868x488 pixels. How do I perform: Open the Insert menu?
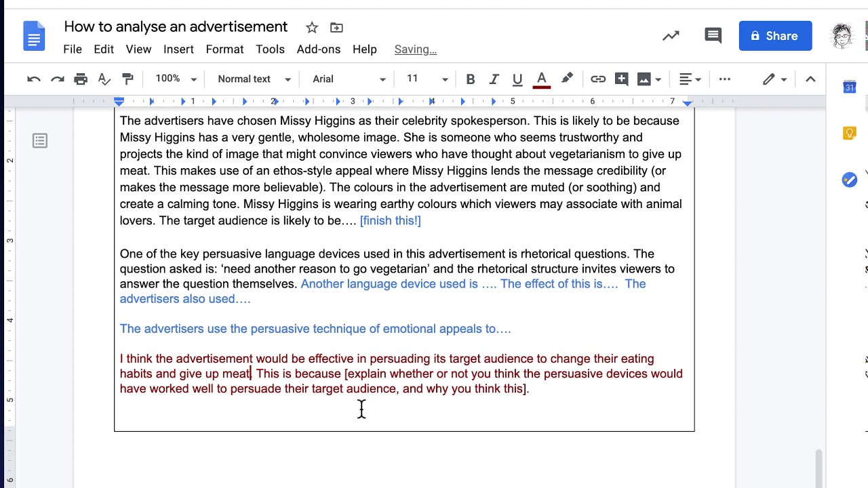coord(178,49)
